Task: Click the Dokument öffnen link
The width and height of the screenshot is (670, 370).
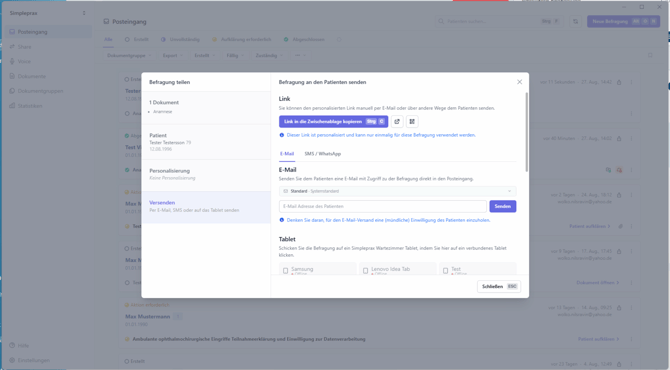Action: 597,282
